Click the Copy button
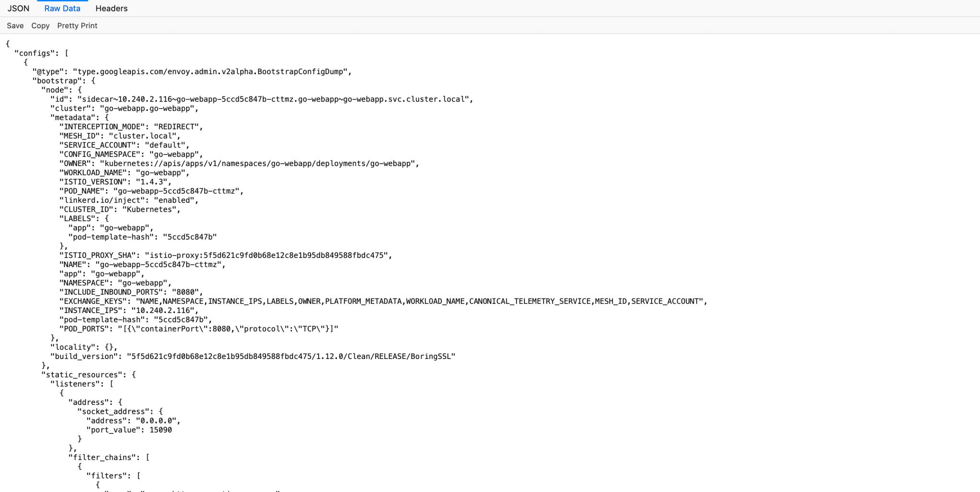Image resolution: width=980 pixels, height=492 pixels. click(x=40, y=25)
